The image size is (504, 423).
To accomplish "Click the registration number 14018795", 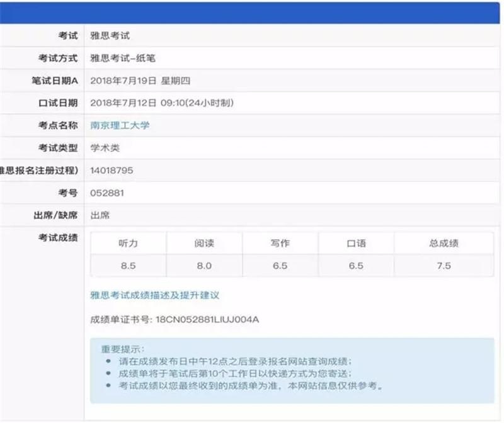I will [x=112, y=170].
